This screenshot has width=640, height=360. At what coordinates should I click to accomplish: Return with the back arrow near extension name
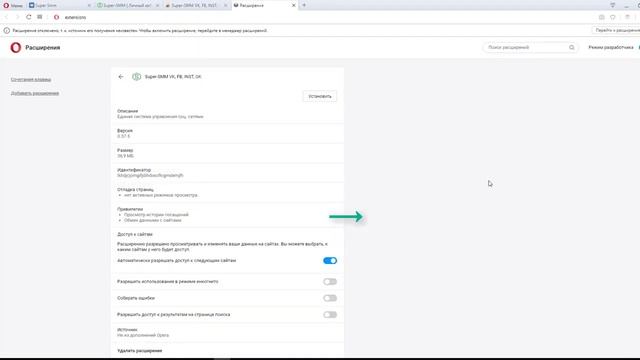(x=121, y=77)
